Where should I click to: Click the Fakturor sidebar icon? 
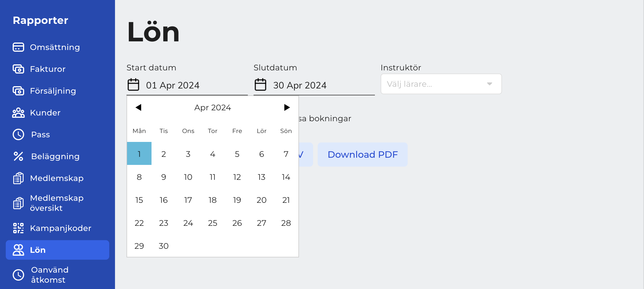coord(18,69)
